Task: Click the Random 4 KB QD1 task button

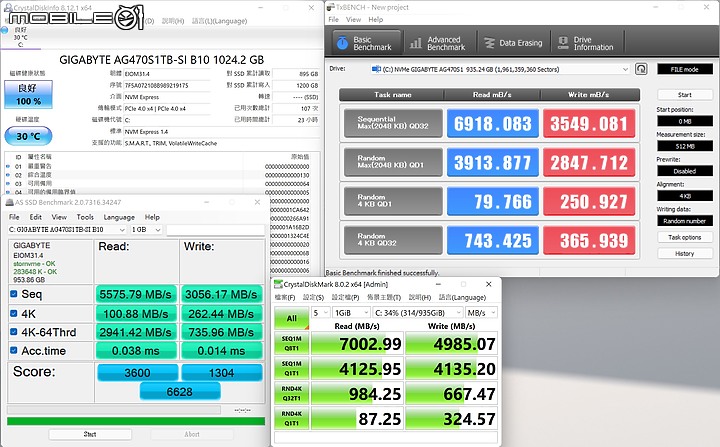Action: click(393, 201)
